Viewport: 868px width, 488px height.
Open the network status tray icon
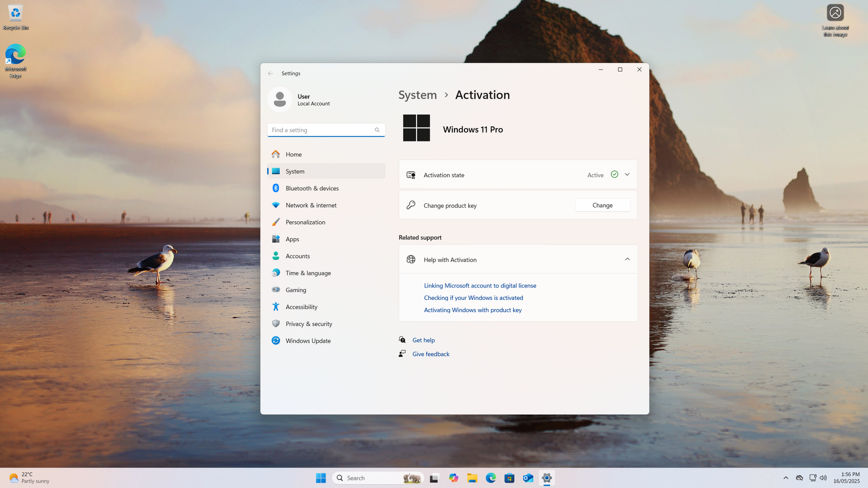(813, 478)
